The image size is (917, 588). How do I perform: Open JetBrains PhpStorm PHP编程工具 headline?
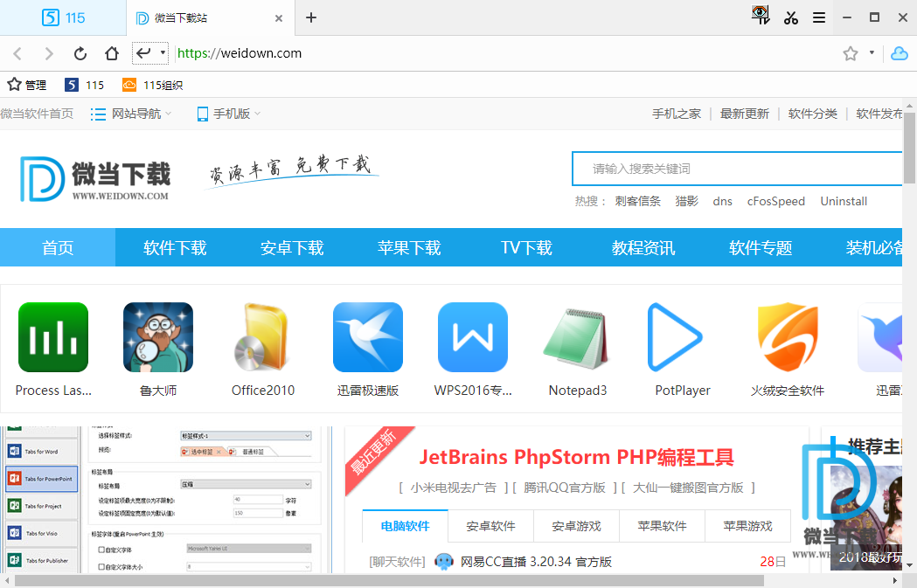coord(577,456)
